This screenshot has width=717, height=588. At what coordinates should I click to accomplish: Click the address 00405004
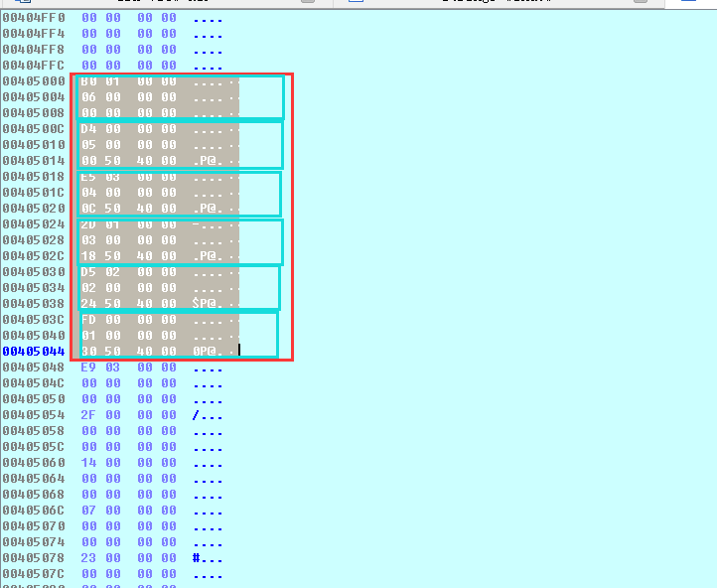click(34, 97)
